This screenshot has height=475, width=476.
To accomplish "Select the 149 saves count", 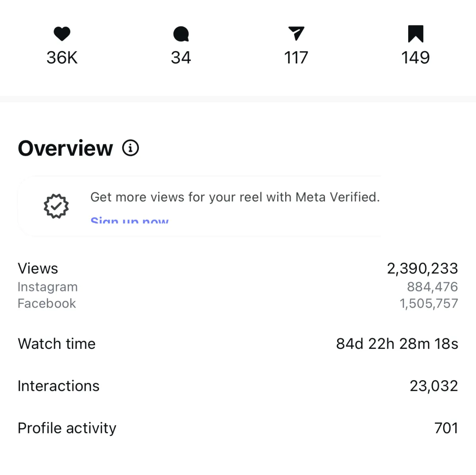I will (415, 58).
